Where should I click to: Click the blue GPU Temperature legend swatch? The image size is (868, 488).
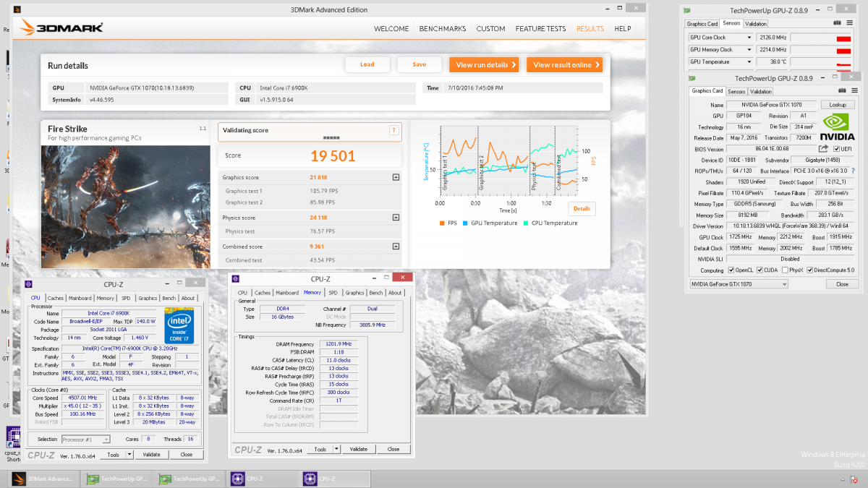466,223
